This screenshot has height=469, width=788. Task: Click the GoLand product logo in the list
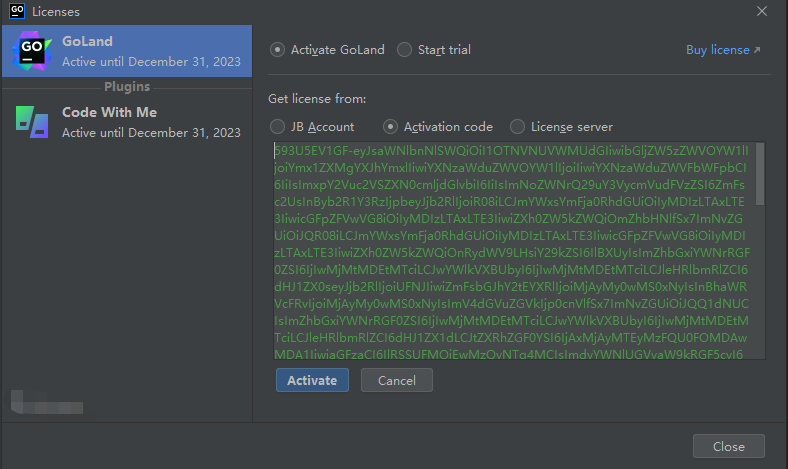point(33,51)
